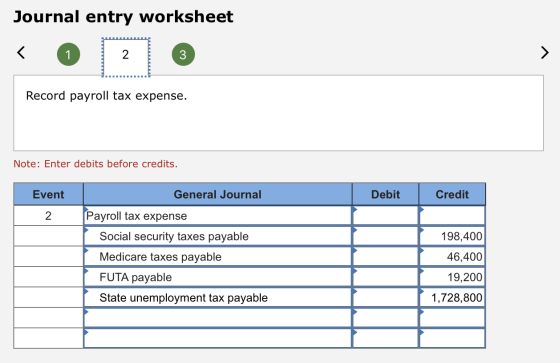Go to previous journal entry with left chevron
Viewport: 560px width, 363px height.
(x=21, y=53)
